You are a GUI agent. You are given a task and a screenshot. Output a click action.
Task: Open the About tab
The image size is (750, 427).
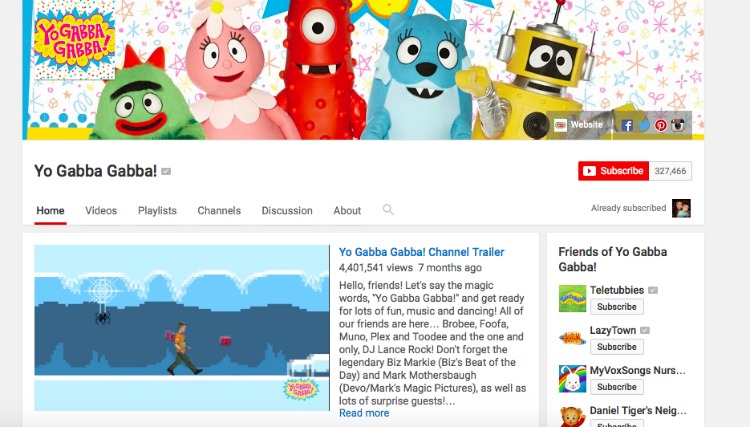[x=347, y=211]
